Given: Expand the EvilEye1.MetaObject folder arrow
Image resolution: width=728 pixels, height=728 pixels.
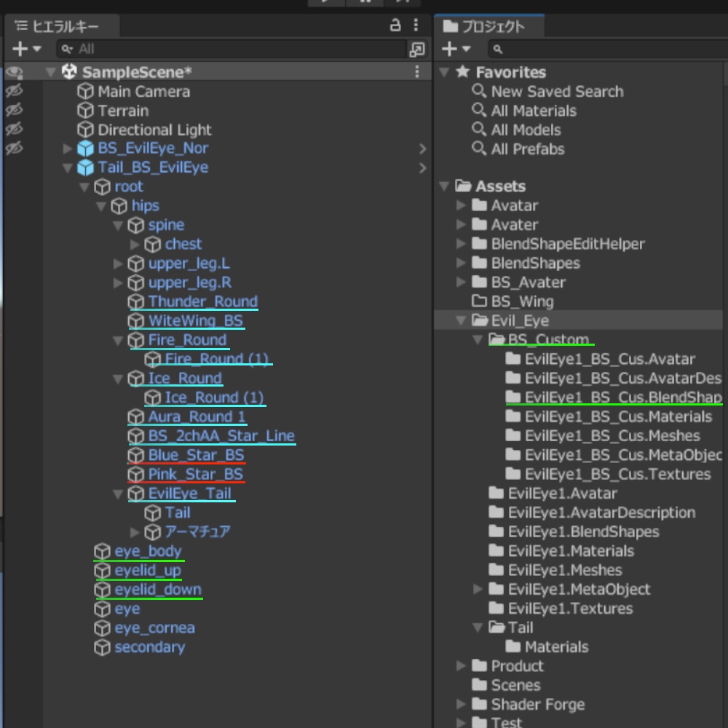Looking at the screenshot, I should [478, 589].
